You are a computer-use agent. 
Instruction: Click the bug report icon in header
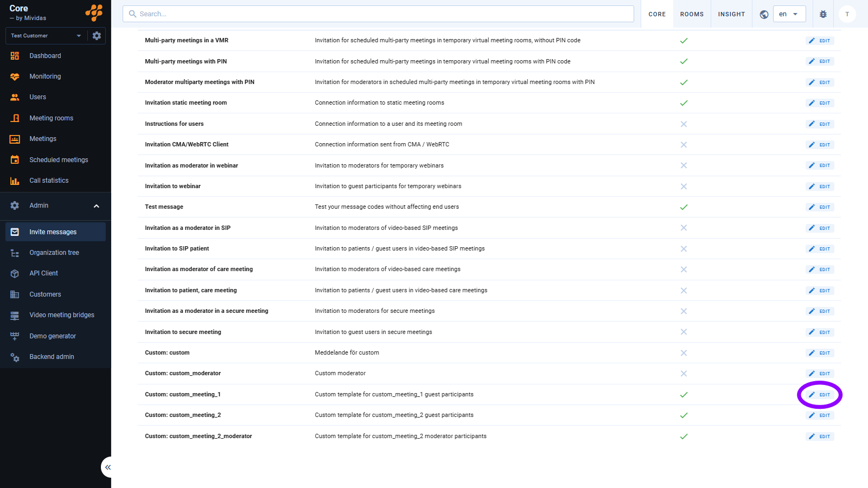(x=823, y=15)
